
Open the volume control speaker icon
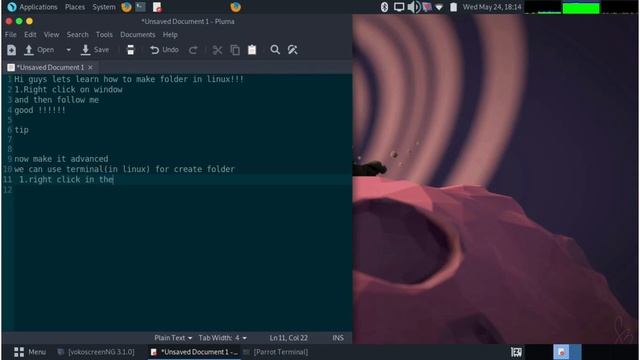click(x=413, y=7)
